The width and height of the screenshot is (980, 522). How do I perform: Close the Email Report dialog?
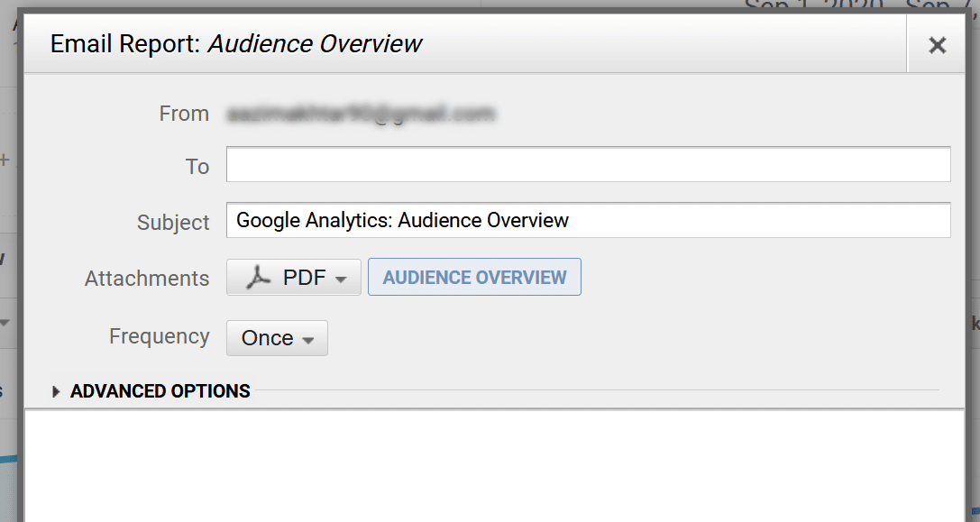[937, 45]
